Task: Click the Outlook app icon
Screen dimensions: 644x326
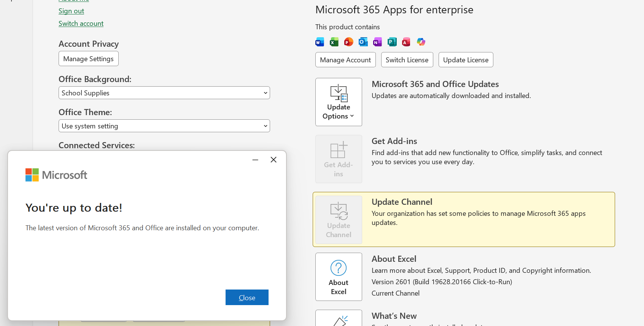Action: coord(363,42)
